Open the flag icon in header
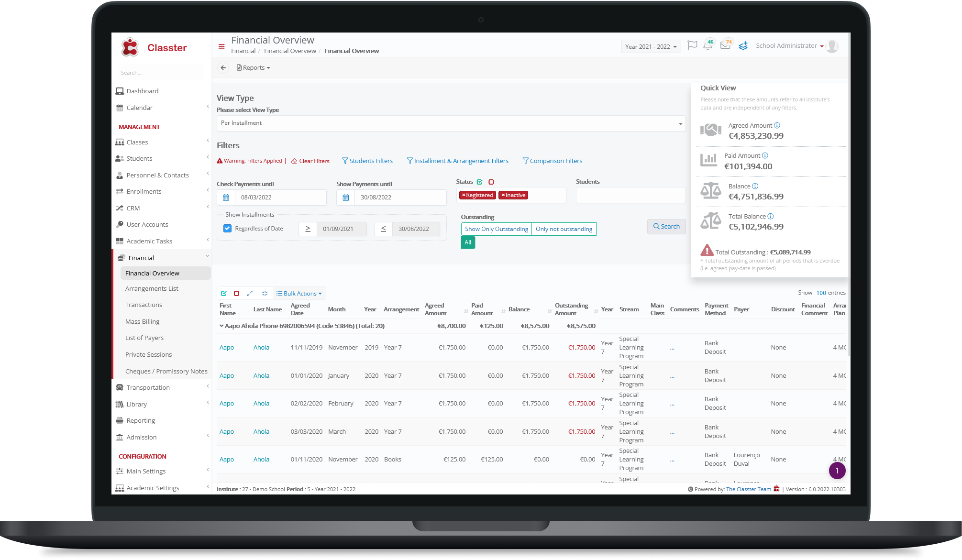The image size is (962, 560). click(x=692, y=45)
